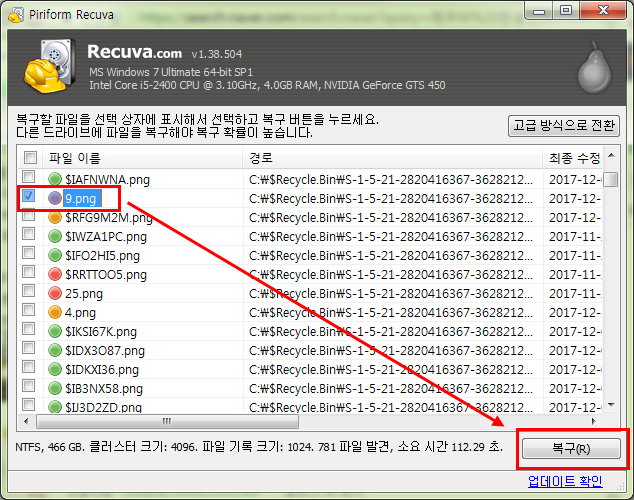Check the box for 4.png
The width and height of the screenshot is (634, 500).
(x=28, y=310)
